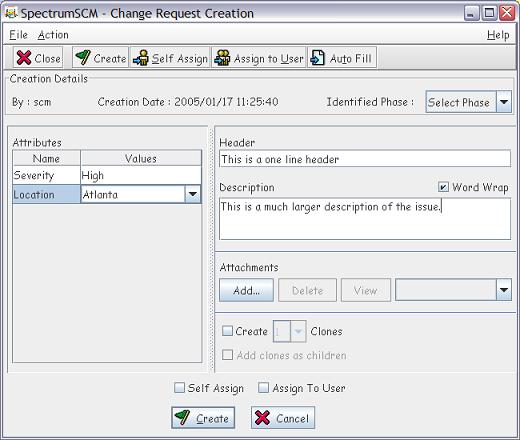Click the bottom Create button
Viewport: 520px width, 440px height.
203,418
